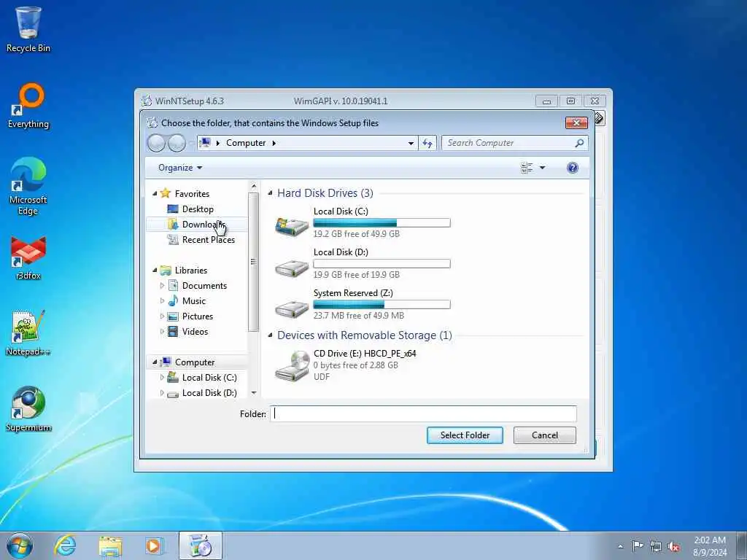
Task: Launch Supermium desktop shortcut
Action: (28, 410)
